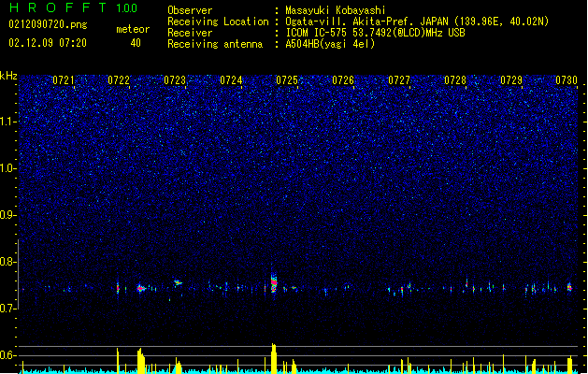Click the 0.7 kHz axis label

click(8, 309)
